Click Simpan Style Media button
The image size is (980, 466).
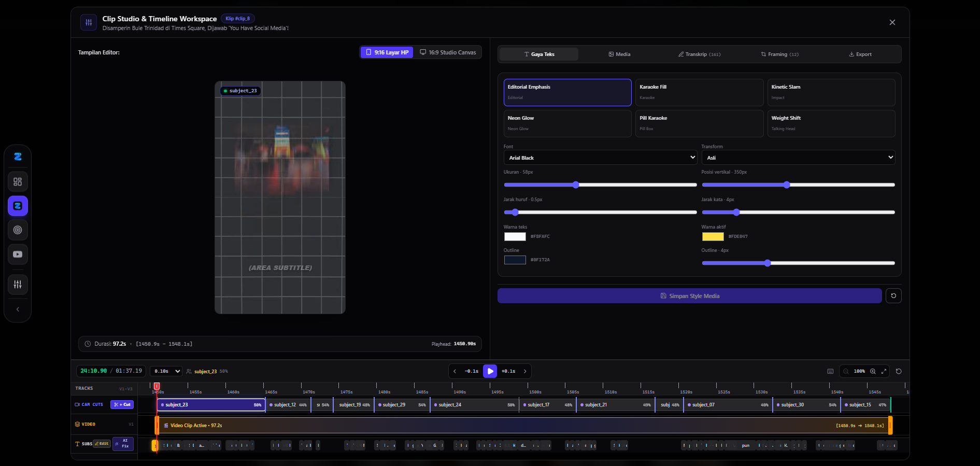[x=689, y=295]
